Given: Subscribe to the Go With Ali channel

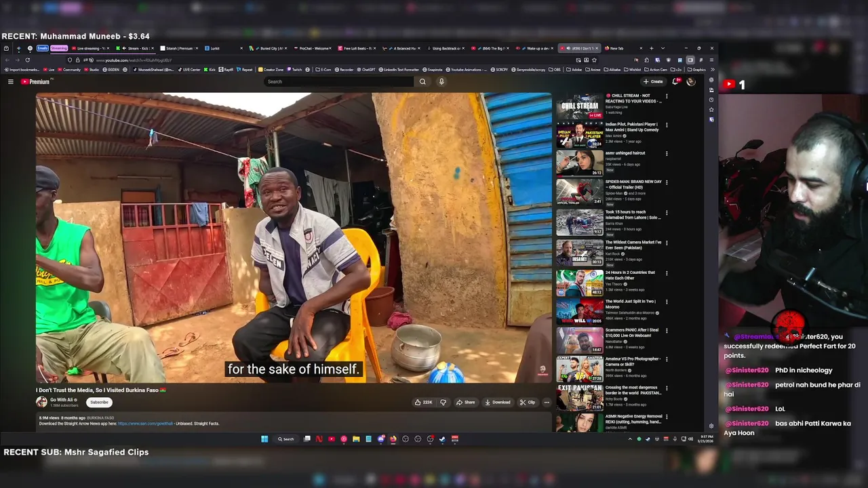Looking at the screenshot, I should (x=99, y=402).
